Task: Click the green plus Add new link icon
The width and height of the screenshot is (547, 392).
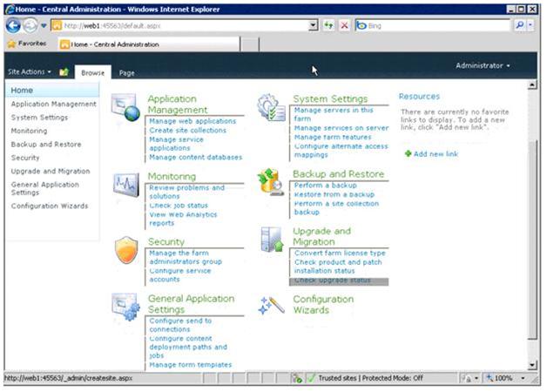Action: [408, 153]
